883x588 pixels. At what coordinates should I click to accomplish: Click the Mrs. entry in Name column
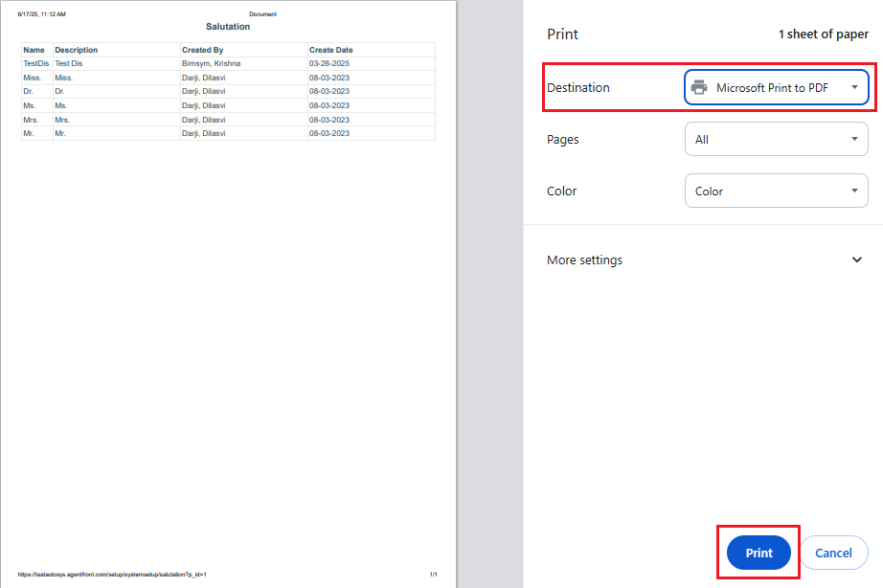tap(32, 120)
